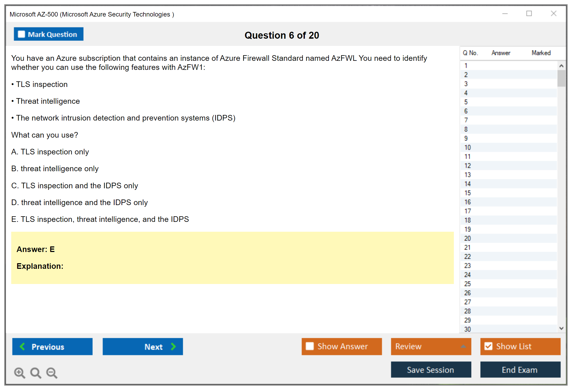
Task: Uncheck the Show List checkbox
Action: click(488, 346)
